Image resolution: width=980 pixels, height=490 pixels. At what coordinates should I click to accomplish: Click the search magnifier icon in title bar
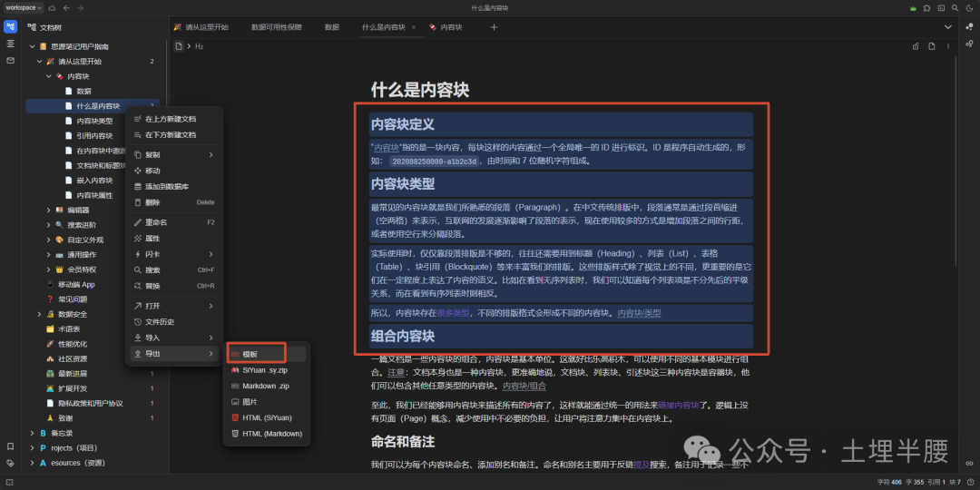[x=955, y=7]
